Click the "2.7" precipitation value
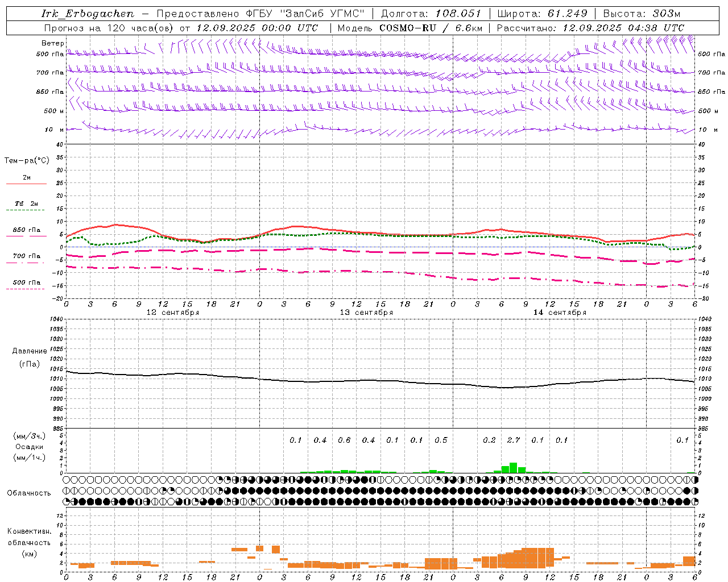Viewport: 728px width, 582px height. pos(514,440)
